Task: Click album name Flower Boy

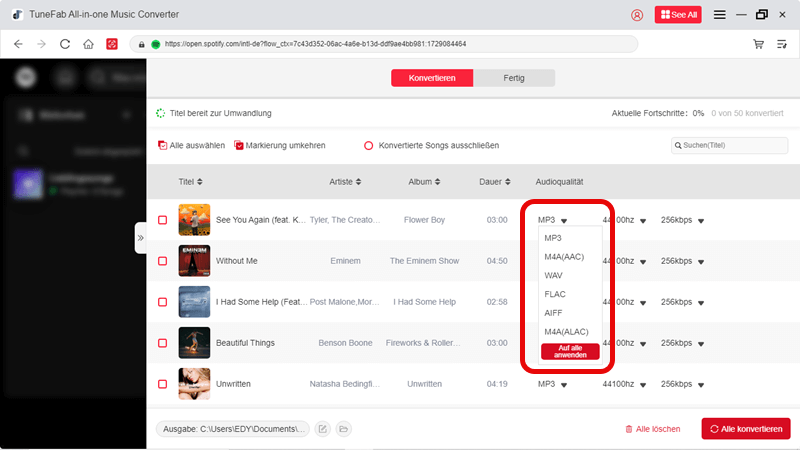Action: point(424,220)
